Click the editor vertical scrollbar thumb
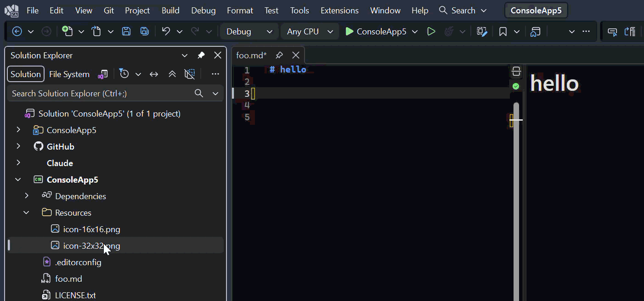The height and width of the screenshot is (301, 644). click(x=516, y=202)
